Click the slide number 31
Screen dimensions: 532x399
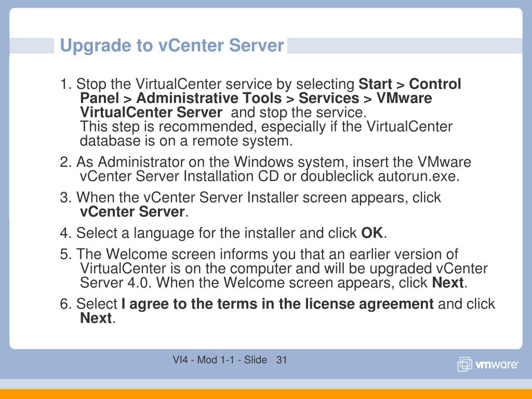[282, 360]
